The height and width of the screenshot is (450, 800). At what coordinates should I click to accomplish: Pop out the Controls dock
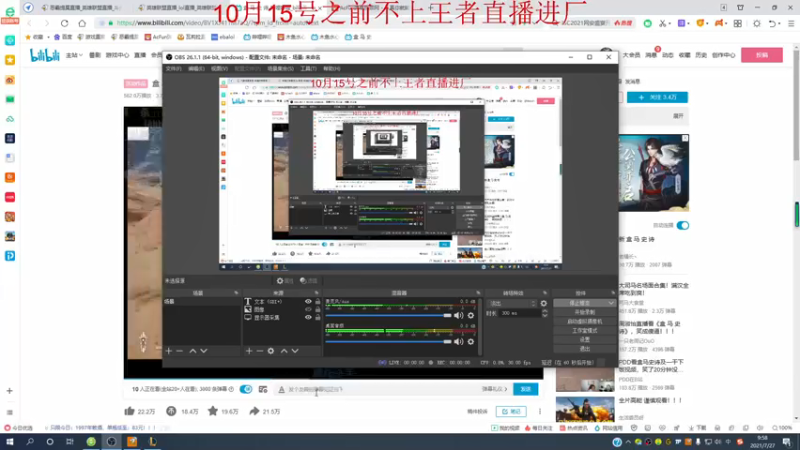pos(613,293)
